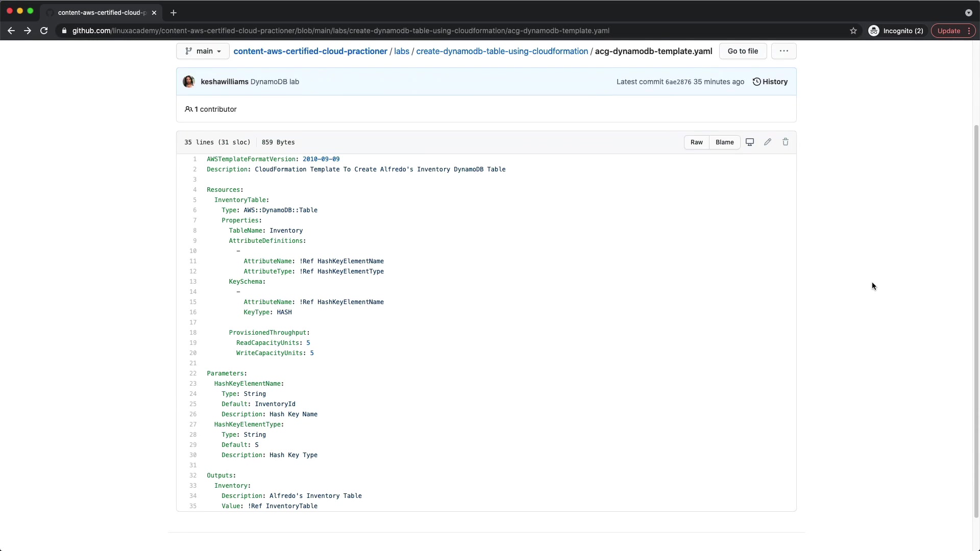This screenshot has width=980, height=551.
Task: Bookmark page with star icon
Action: pyautogui.click(x=853, y=31)
